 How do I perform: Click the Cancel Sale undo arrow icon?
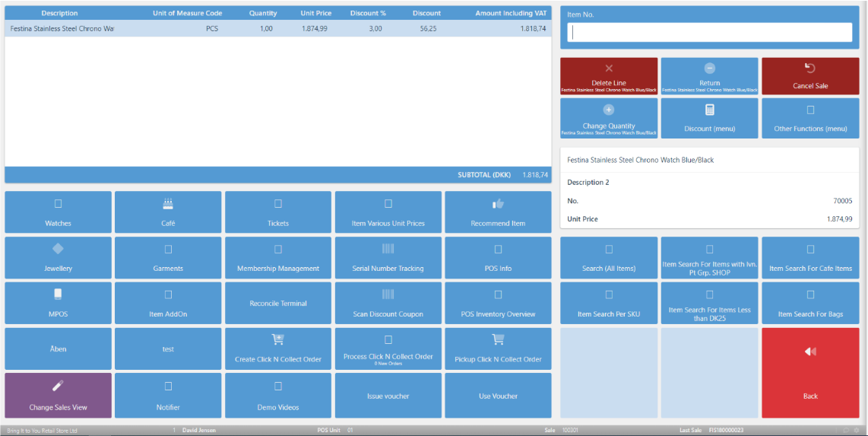(x=810, y=68)
